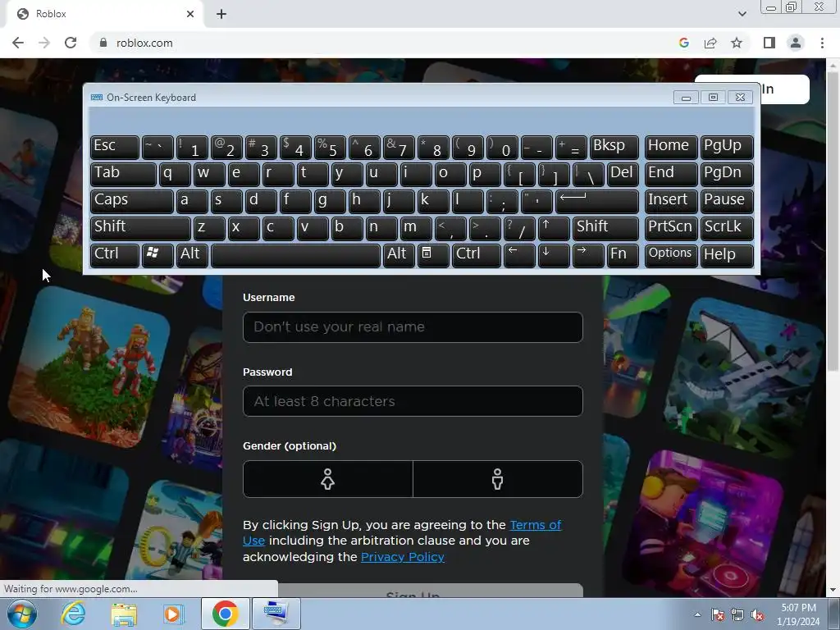Image resolution: width=840 pixels, height=630 pixels.
Task: Click the Insert key
Action: (671, 202)
